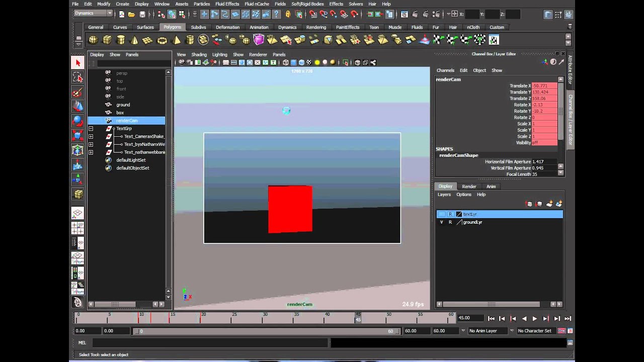Screen dimensions: 644x362
Task: Create a polygon cylinder from shelf
Action: (x=121, y=40)
